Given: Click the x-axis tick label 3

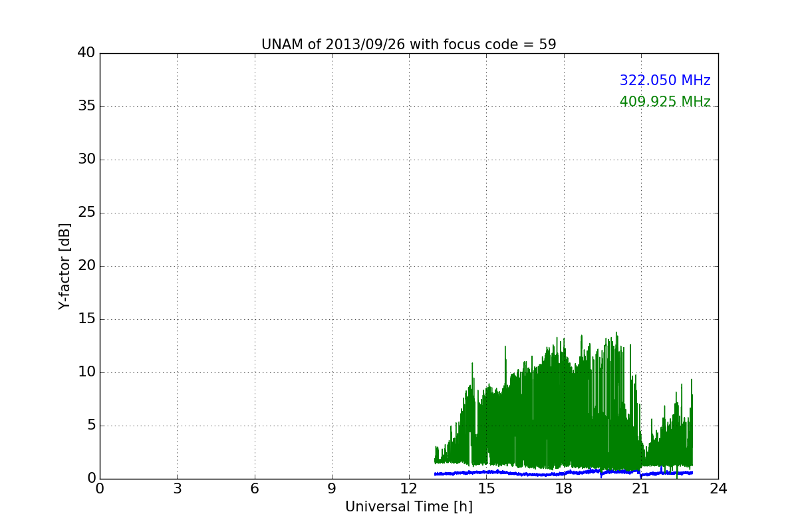Looking at the screenshot, I should 177,489.
